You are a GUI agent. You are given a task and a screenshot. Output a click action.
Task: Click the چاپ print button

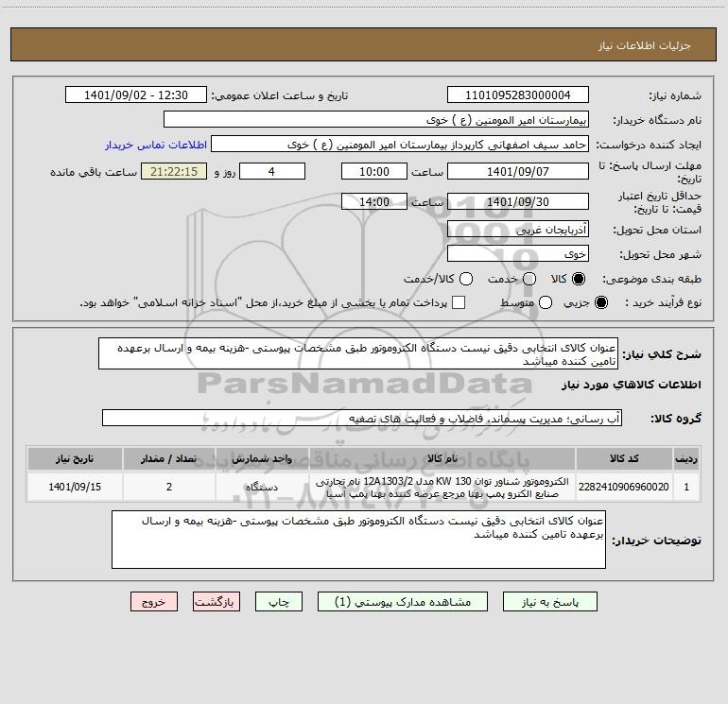click(x=279, y=602)
